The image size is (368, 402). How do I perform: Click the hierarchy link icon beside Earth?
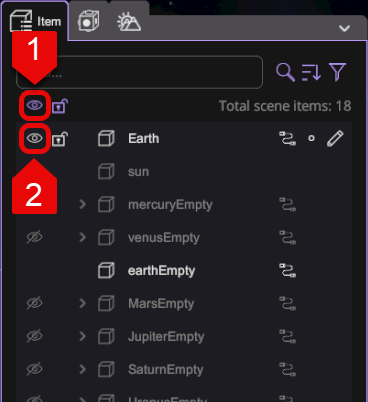[287, 138]
